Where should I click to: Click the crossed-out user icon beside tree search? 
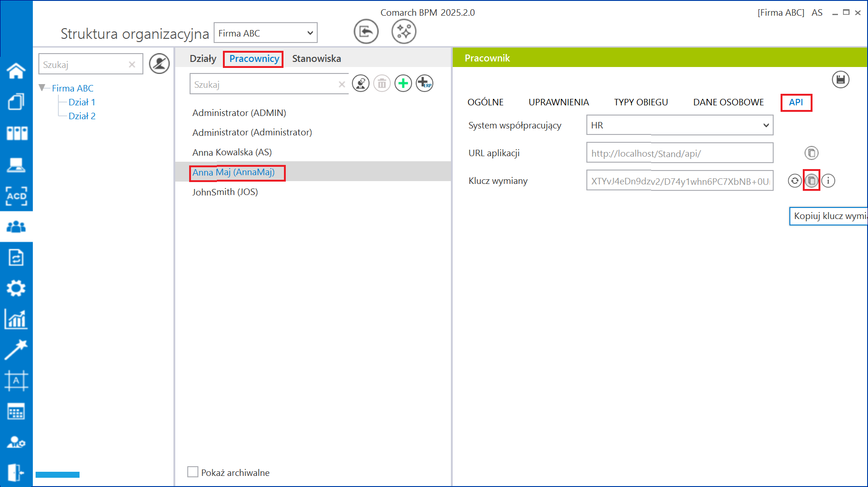tap(160, 64)
